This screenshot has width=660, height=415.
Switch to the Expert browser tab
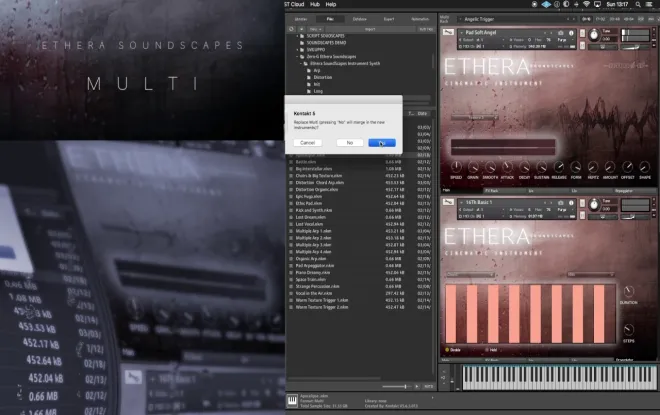(389, 19)
